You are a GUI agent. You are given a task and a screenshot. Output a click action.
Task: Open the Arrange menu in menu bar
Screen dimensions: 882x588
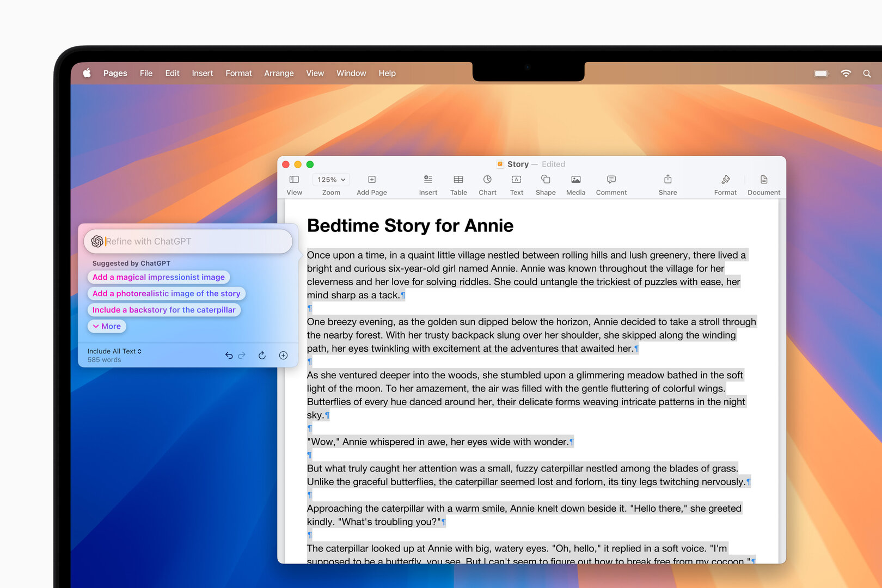(279, 73)
